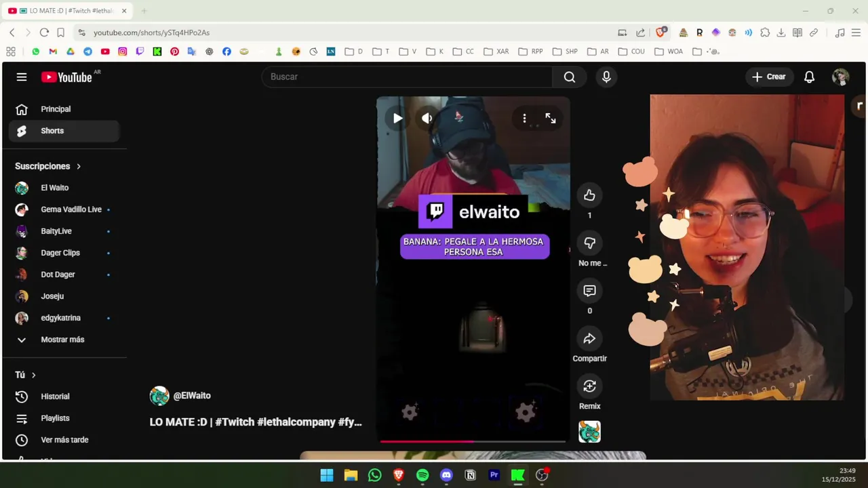Screen dimensions: 868x488
Task: Open the YouTube hamburger guide menu
Action: 22,77
